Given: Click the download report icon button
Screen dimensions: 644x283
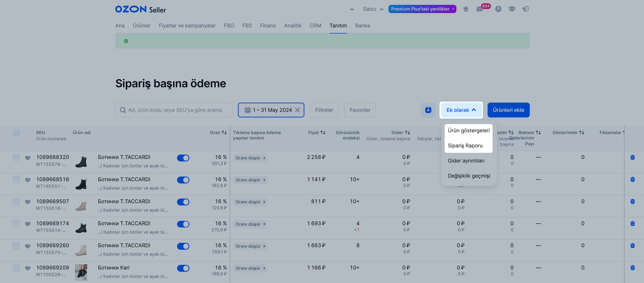Looking at the screenshot, I should [428, 110].
